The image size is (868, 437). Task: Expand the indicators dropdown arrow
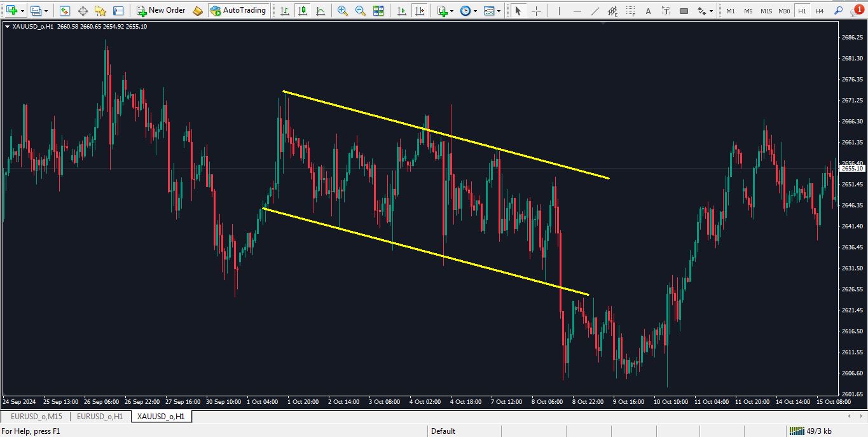click(x=451, y=11)
